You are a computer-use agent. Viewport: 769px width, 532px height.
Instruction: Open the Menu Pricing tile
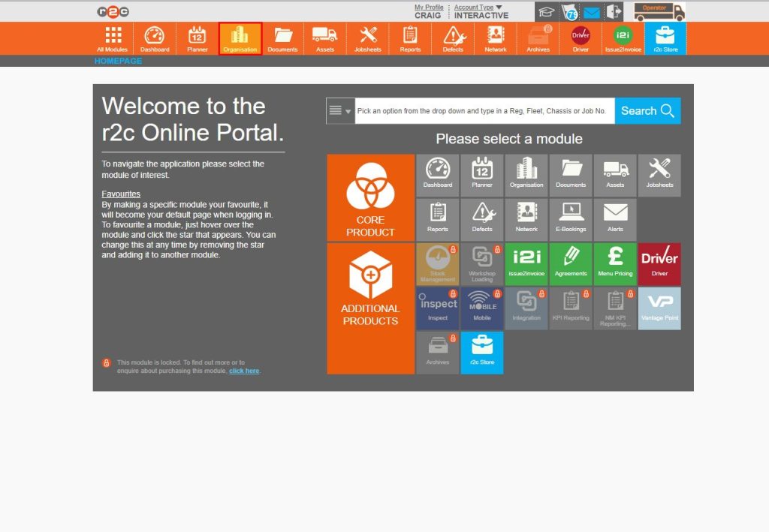point(615,263)
